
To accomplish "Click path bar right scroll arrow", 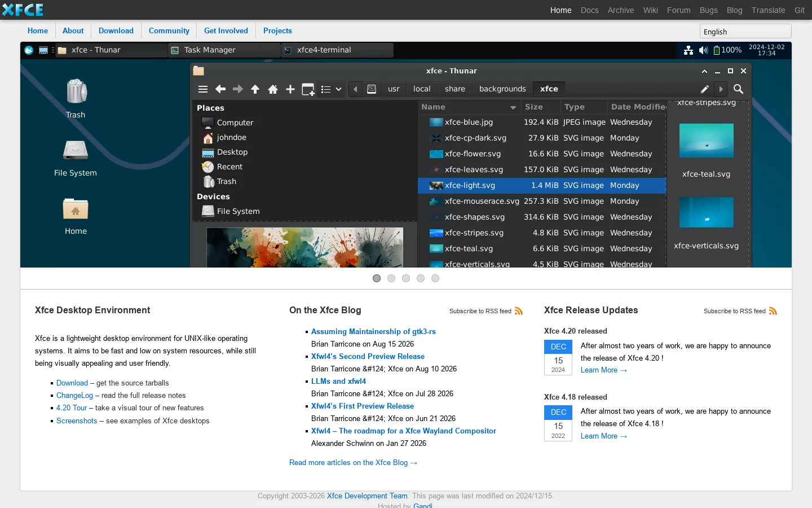I will point(721,89).
